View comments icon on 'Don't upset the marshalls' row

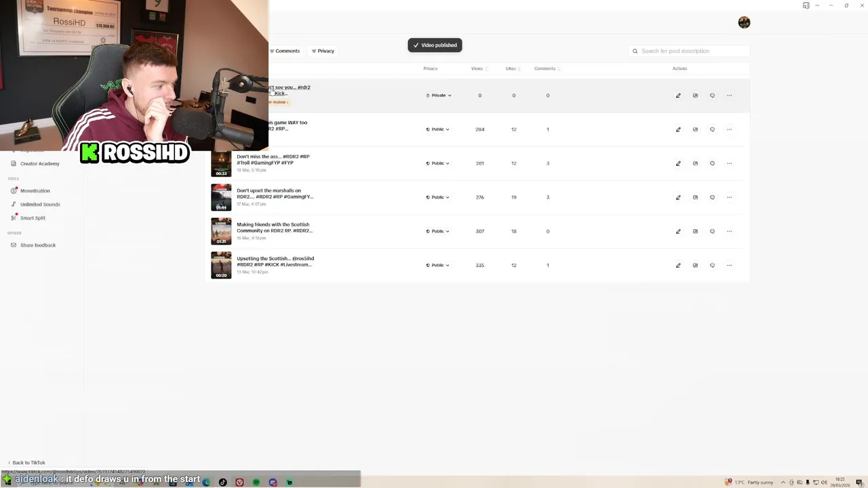point(712,197)
